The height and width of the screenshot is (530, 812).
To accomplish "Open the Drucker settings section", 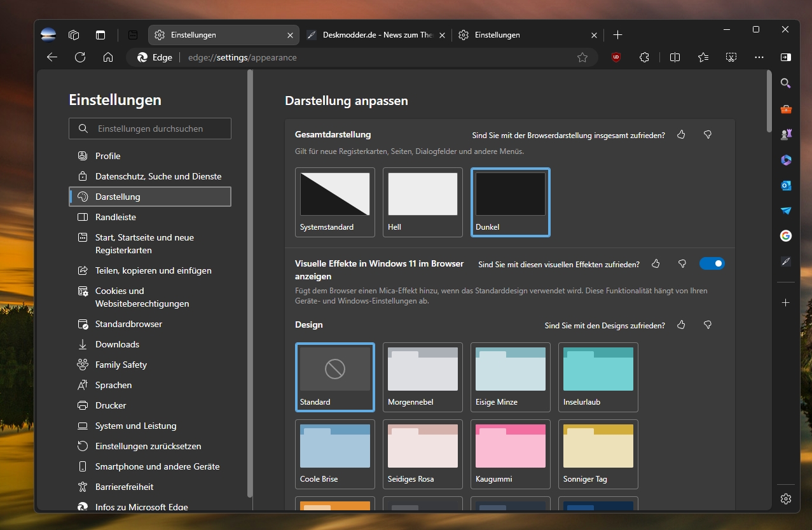I will [x=149, y=405].
